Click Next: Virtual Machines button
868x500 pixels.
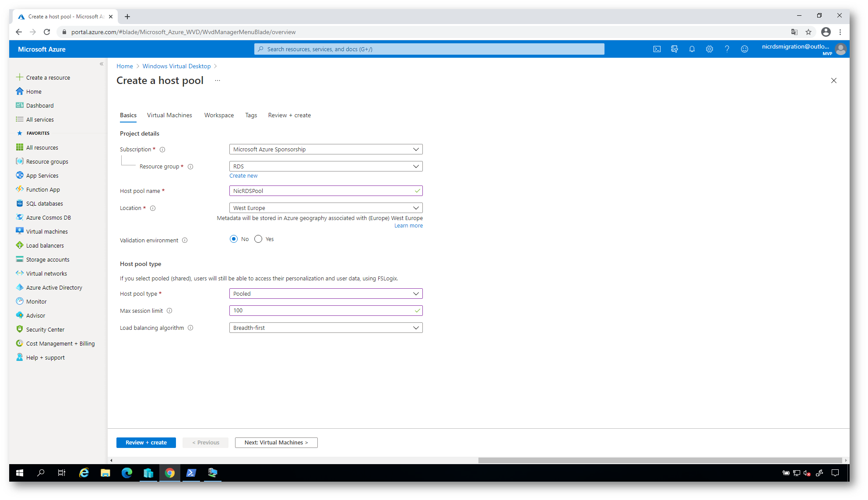point(276,442)
